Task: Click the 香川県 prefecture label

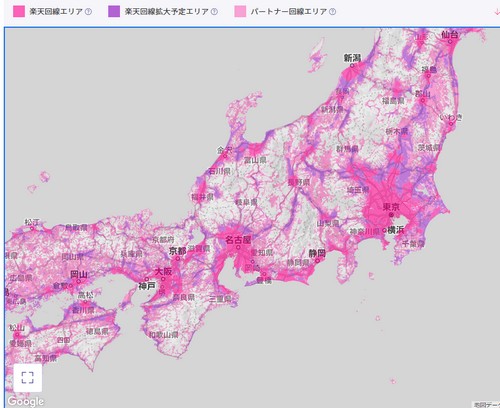Action: coord(83,310)
